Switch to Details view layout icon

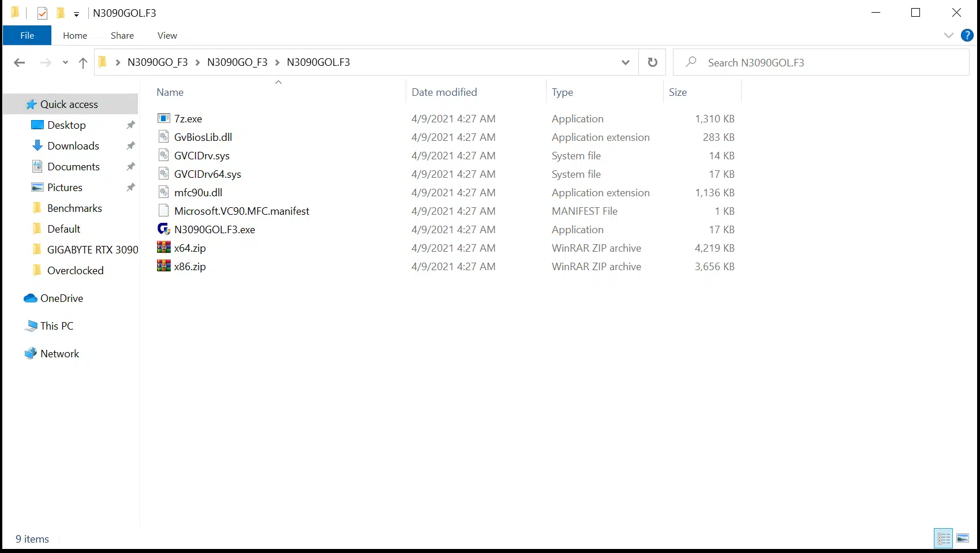pyautogui.click(x=944, y=539)
